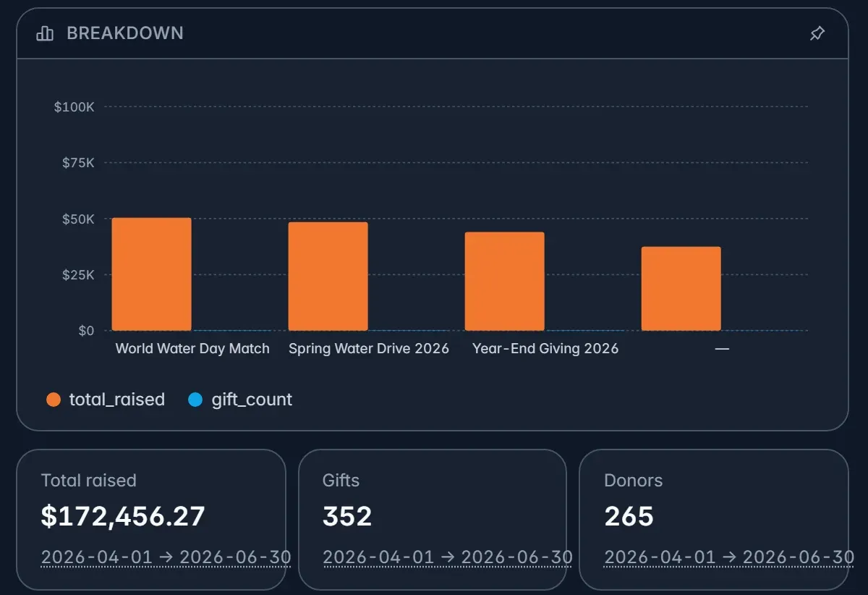Image resolution: width=868 pixels, height=595 pixels.
Task: Click the $50K y-axis label
Action: point(78,219)
